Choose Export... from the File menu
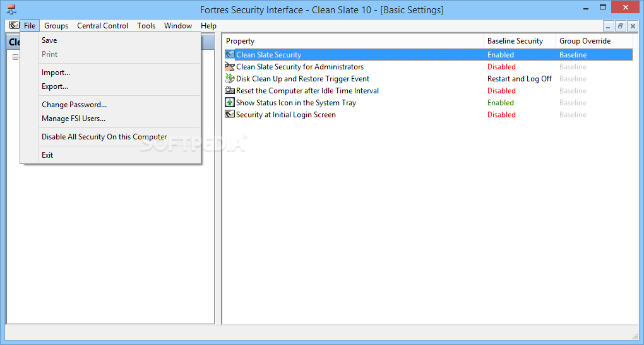This screenshot has width=644, height=345. click(110, 86)
